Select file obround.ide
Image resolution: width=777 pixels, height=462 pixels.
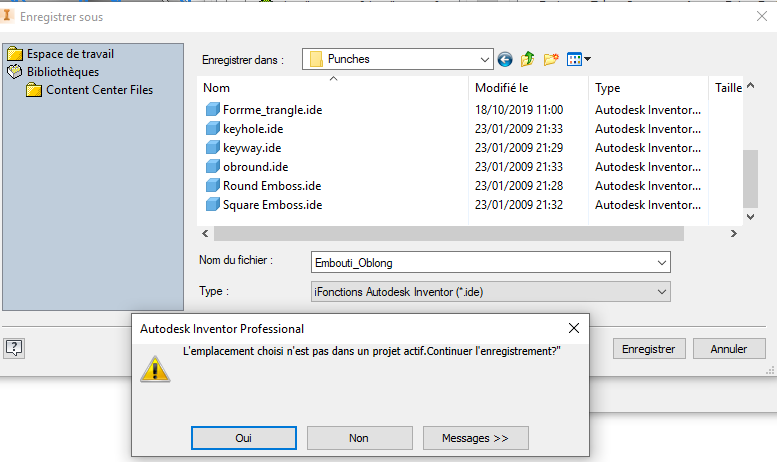pyautogui.click(x=255, y=167)
